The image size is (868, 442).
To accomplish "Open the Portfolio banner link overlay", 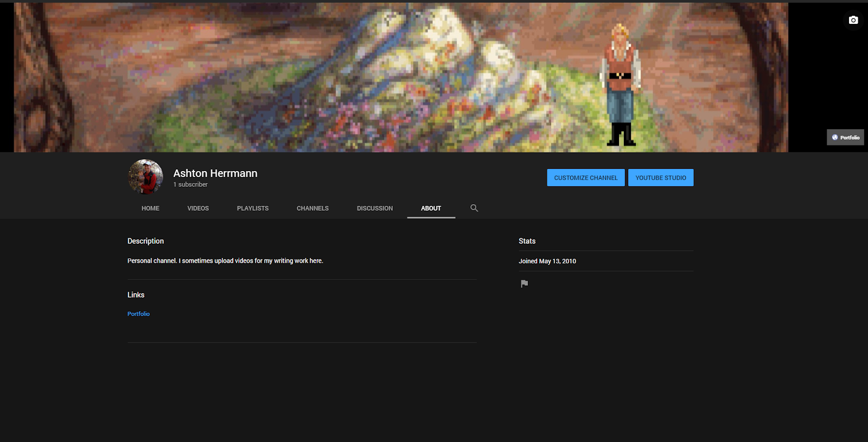I will click(845, 137).
